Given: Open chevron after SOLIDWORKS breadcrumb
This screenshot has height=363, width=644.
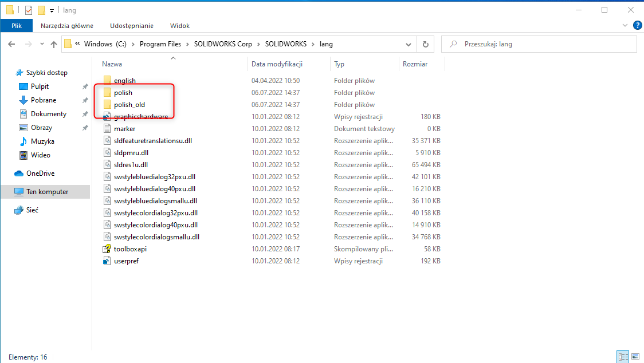Looking at the screenshot, I should (313, 44).
